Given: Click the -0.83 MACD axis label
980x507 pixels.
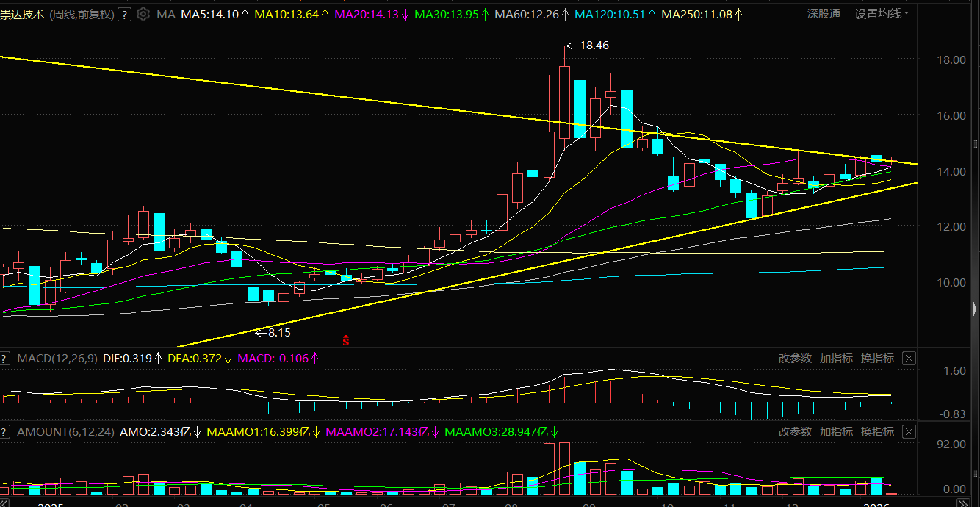Looking at the screenshot, I should [x=953, y=414].
